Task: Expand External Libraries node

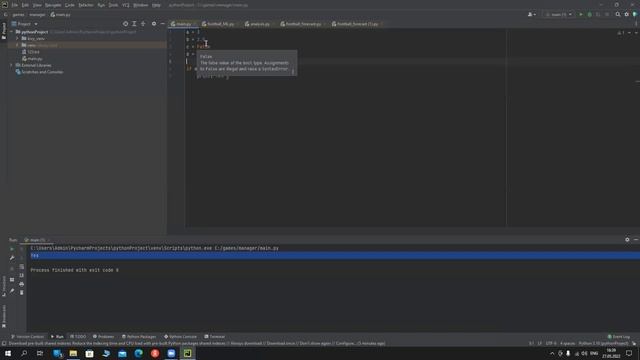Action: [12, 65]
